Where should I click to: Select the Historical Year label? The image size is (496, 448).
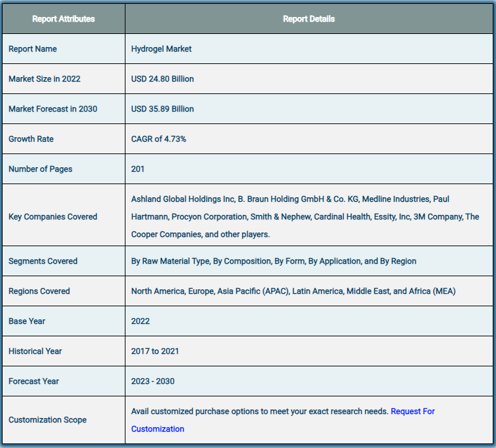point(35,351)
